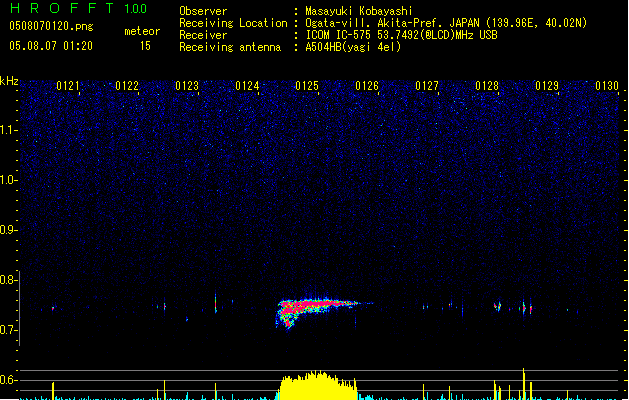Screen dimensions: 629x400
Task: Click the 0128 time marker
Action: point(487,86)
